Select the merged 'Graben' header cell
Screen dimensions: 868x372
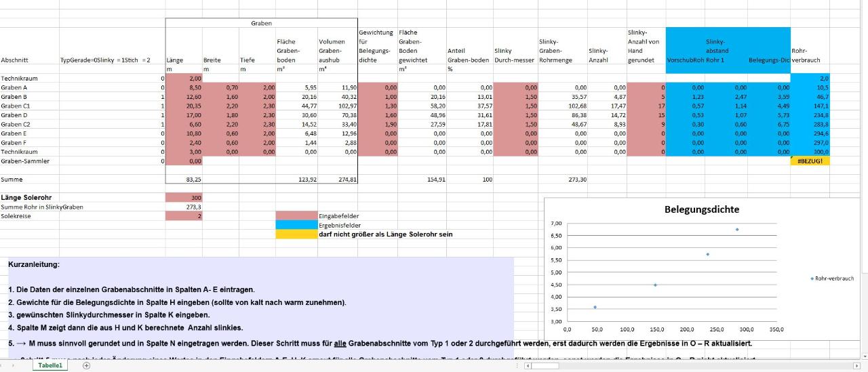coord(261,23)
